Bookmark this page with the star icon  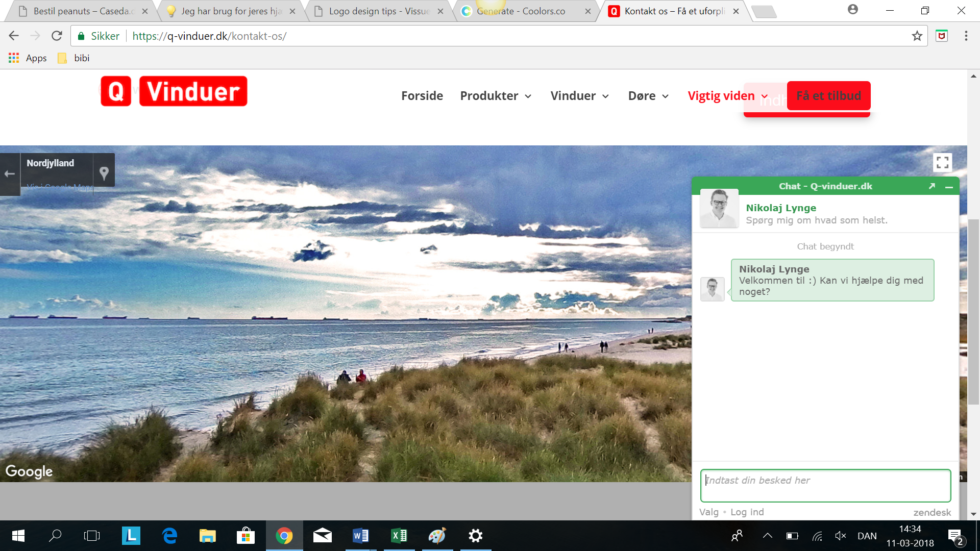coord(917,36)
